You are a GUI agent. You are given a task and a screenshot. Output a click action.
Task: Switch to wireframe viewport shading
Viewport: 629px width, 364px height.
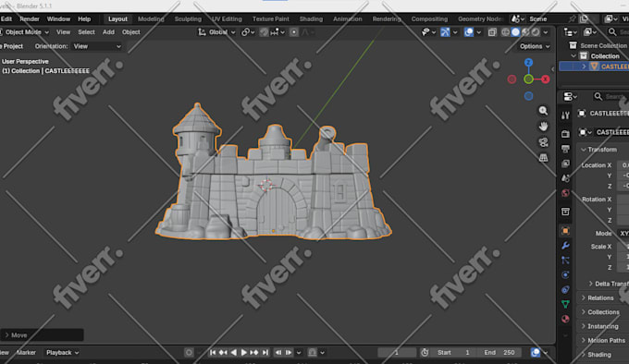[505, 32]
